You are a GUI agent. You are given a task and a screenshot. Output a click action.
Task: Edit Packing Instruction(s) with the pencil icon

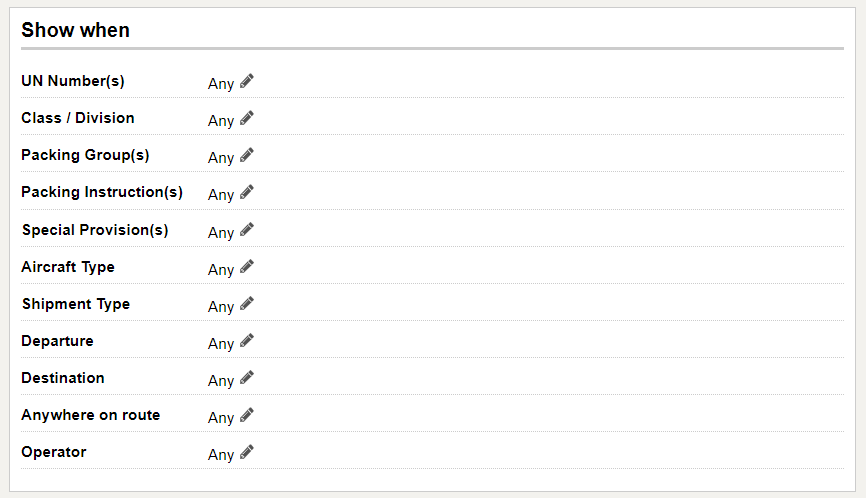coord(247,192)
